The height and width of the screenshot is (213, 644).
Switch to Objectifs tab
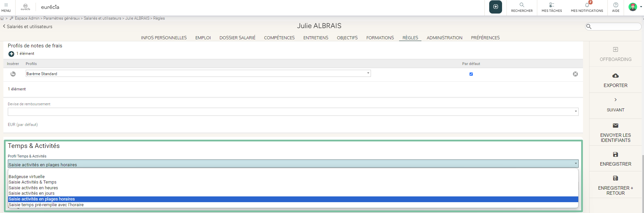[347, 38]
